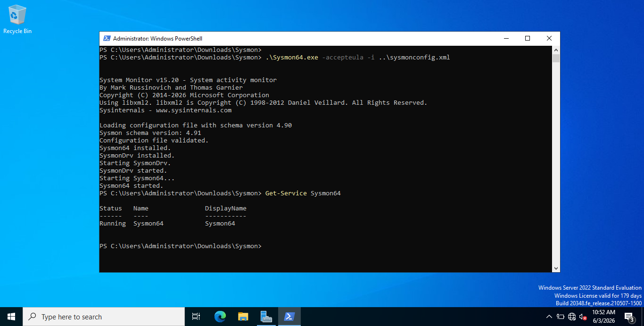Open the Windows Start menu
The height and width of the screenshot is (326, 644).
coord(11,317)
